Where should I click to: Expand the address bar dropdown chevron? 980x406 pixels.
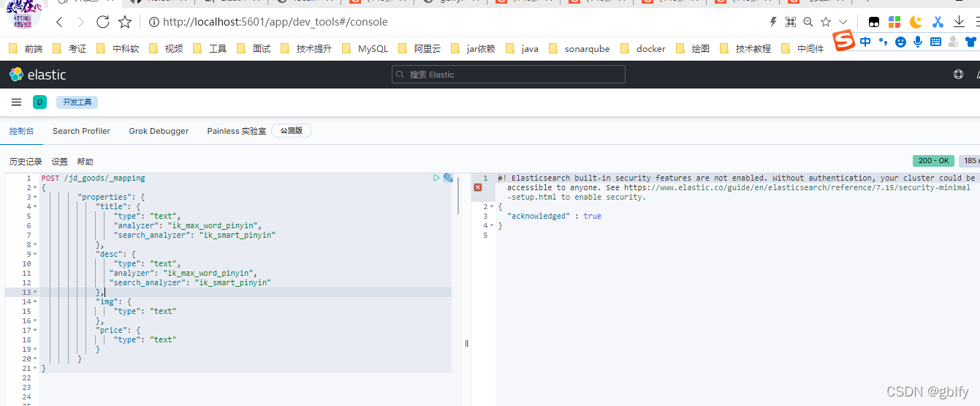pos(843,22)
